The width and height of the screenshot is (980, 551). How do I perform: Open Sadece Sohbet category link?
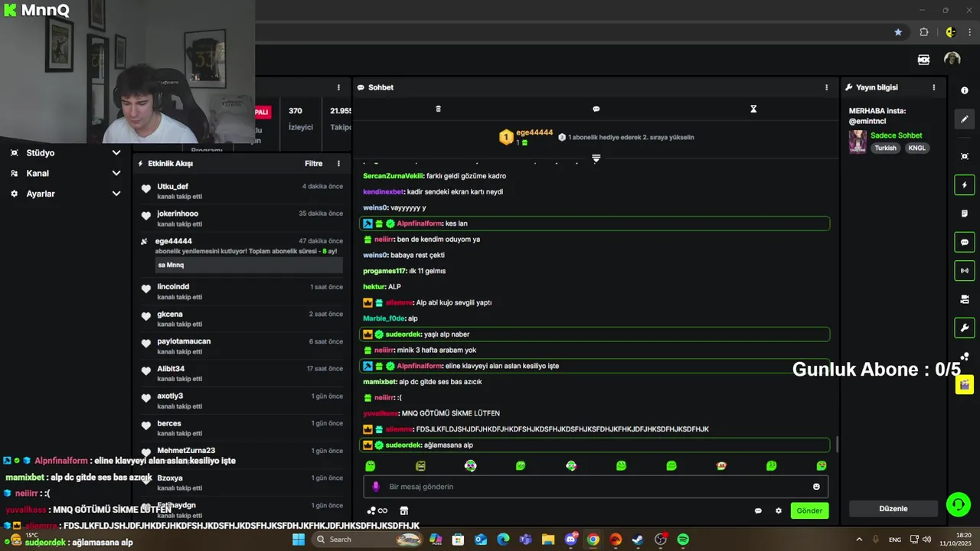pyautogui.click(x=896, y=135)
